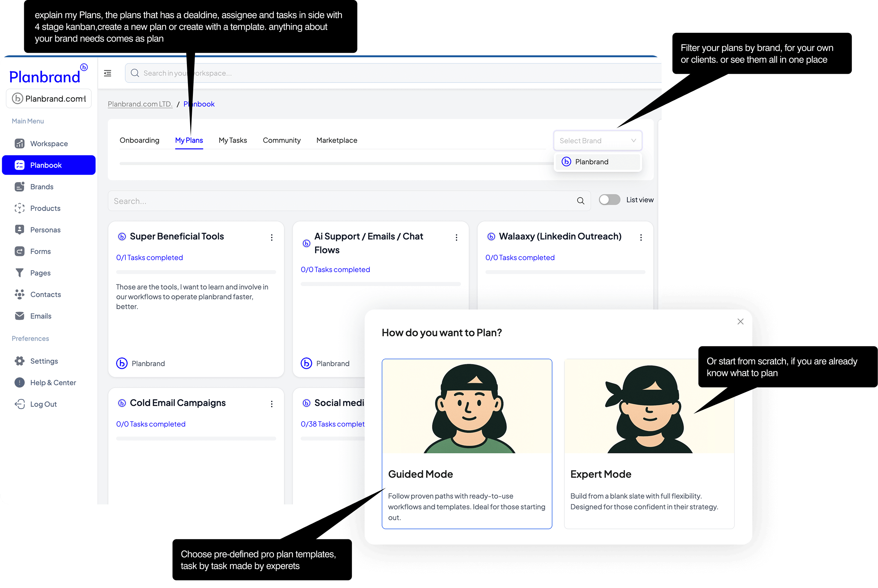Image resolution: width=878 pixels, height=588 pixels.
Task: Click the Emails envelope icon
Action: tap(20, 316)
